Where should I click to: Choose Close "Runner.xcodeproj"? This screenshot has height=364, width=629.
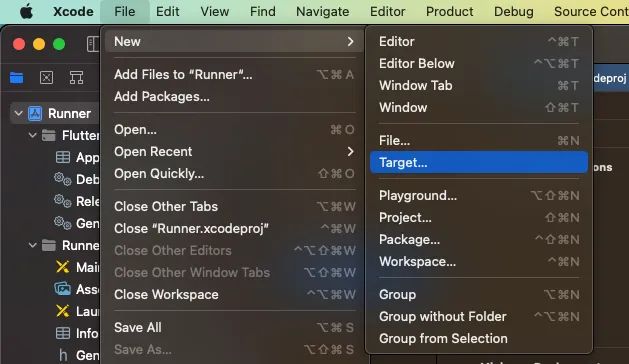(x=234, y=228)
